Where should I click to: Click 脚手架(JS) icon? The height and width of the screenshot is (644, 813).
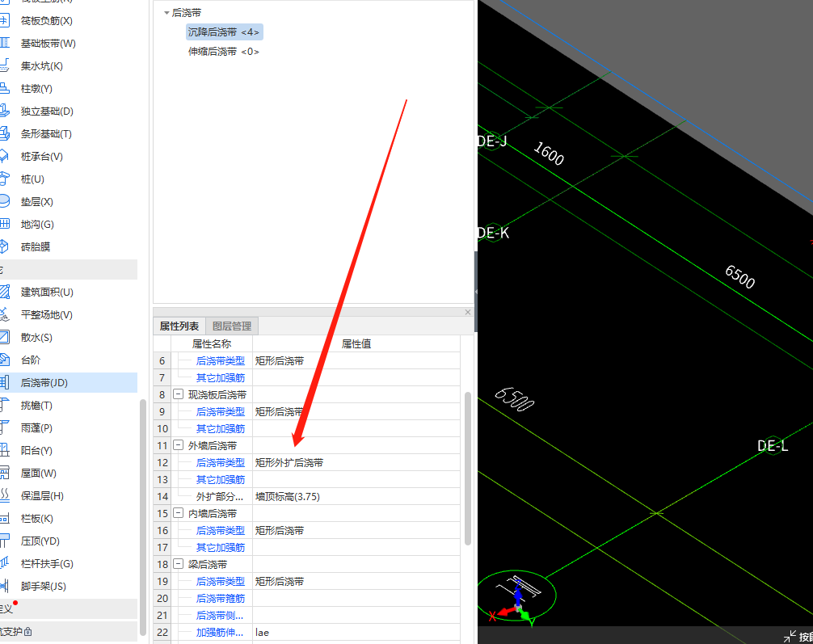pos(4,587)
